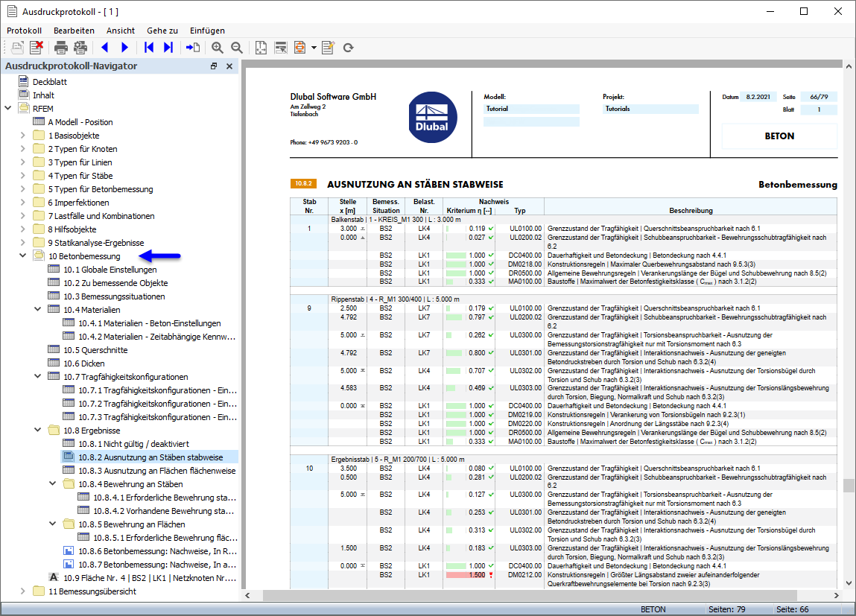The width and height of the screenshot is (856, 616).
Task: Click the Print icon in the toolbar
Action: pyautogui.click(x=61, y=48)
